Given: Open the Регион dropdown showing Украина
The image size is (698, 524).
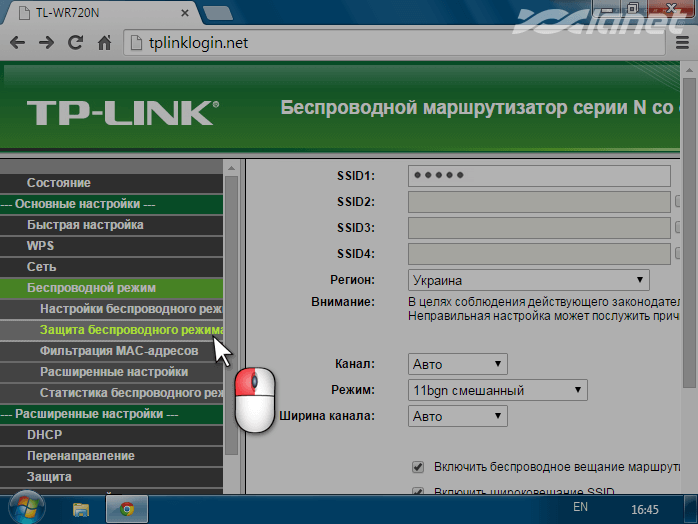Looking at the screenshot, I should [529, 280].
